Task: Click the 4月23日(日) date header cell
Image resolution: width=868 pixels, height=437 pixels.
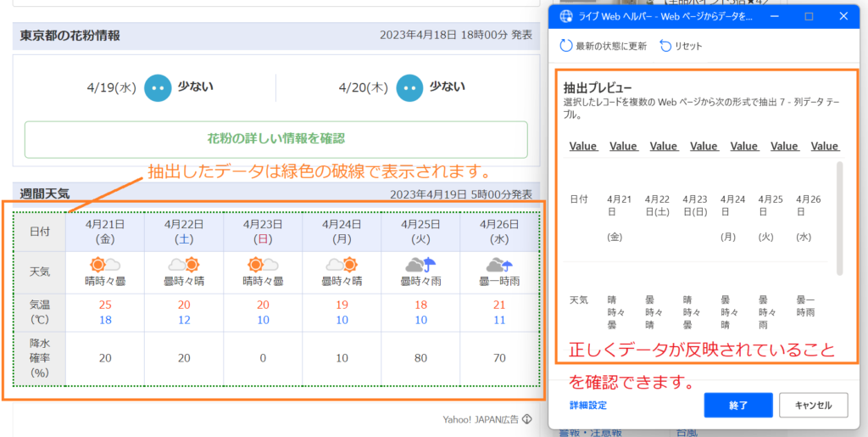Action: coord(263,232)
